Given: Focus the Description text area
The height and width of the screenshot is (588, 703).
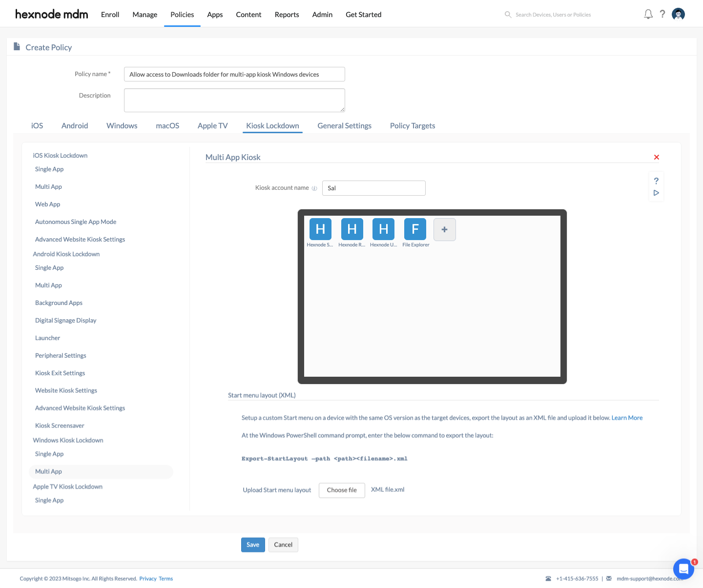Looking at the screenshot, I should coord(234,100).
